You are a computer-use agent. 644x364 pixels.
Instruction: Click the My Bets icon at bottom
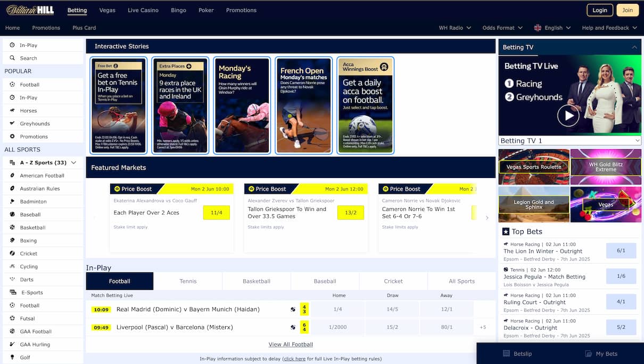pos(588,353)
